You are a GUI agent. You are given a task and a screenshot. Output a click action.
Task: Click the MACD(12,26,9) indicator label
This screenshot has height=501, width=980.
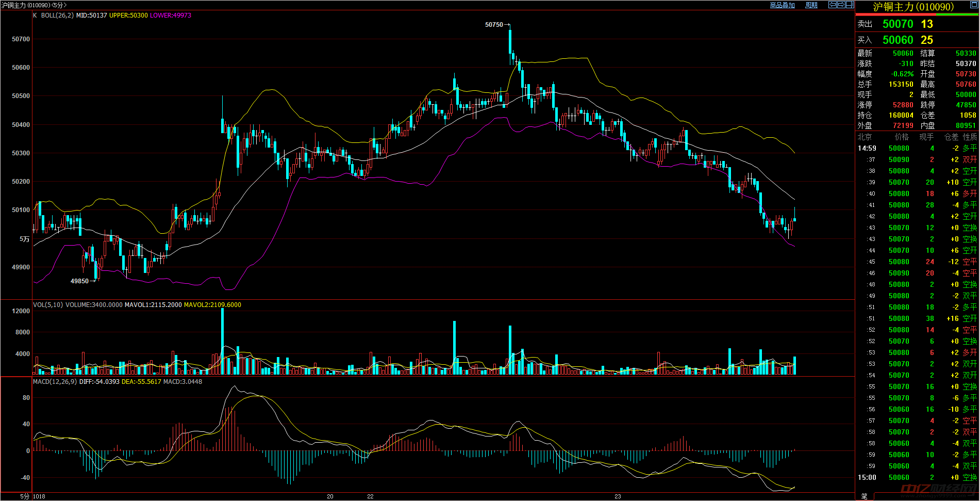point(55,382)
